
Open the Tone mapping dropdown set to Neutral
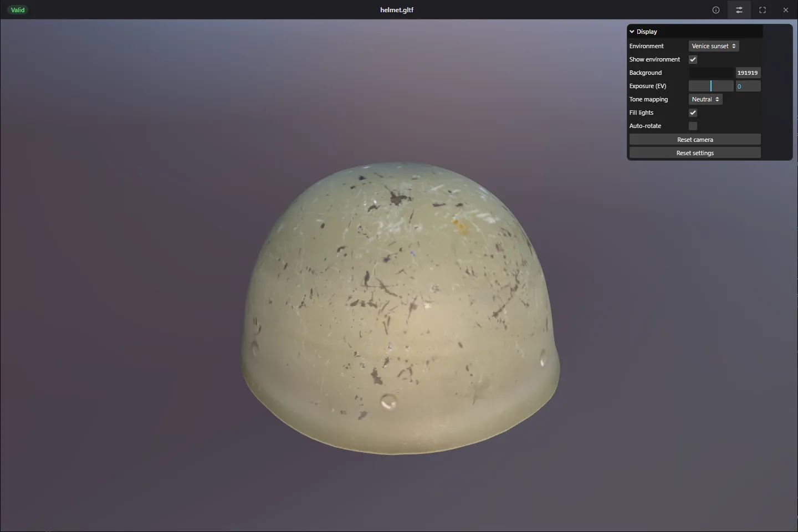pyautogui.click(x=705, y=99)
